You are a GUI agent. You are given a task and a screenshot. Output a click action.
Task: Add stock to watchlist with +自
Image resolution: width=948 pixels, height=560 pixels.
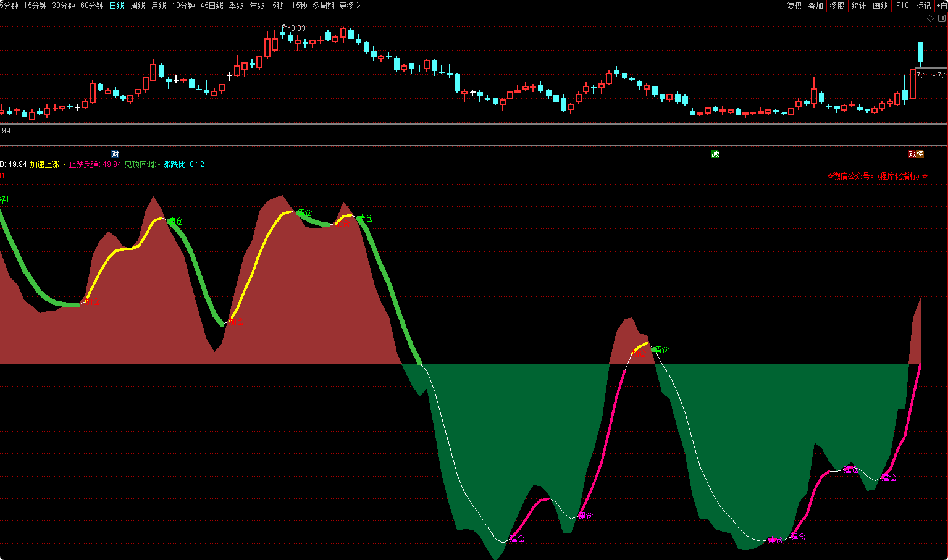coord(941,6)
